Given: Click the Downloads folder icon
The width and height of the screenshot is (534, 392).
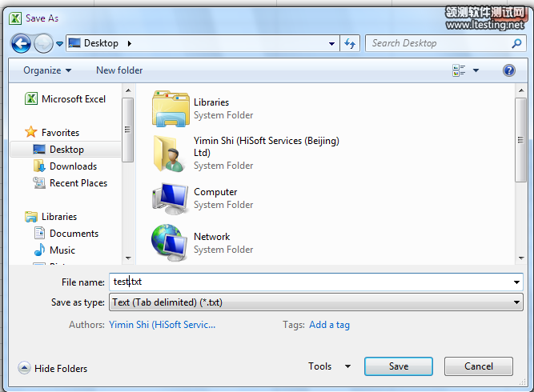Looking at the screenshot, I should [x=39, y=166].
